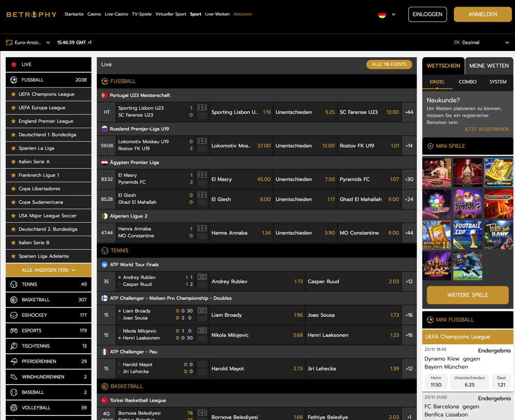Click the Basketball sidebar icon
515x420 pixels.
(14, 300)
